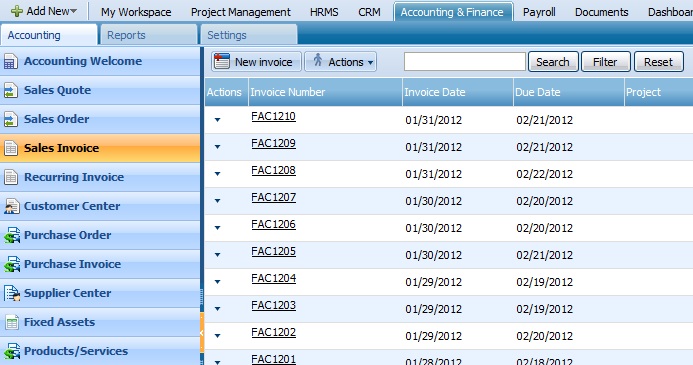Click the Customer Center person icon
Image resolution: width=693 pixels, height=365 pixels.
pos(11,206)
